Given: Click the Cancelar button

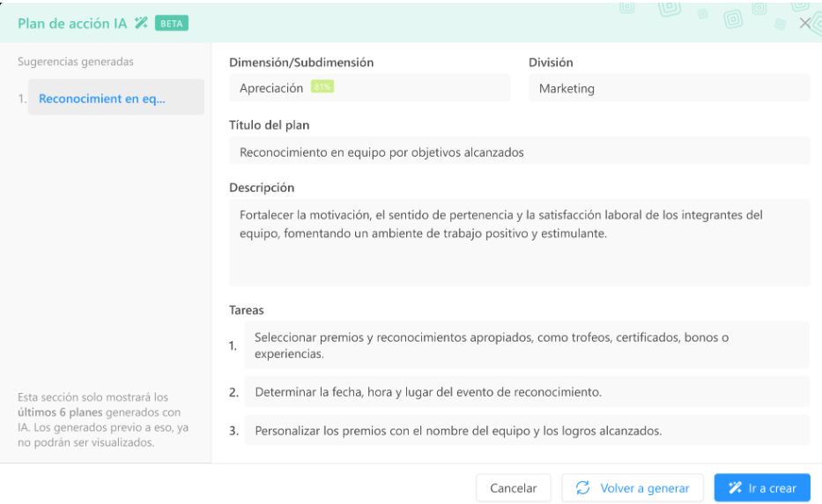Looking at the screenshot, I should 514,488.
